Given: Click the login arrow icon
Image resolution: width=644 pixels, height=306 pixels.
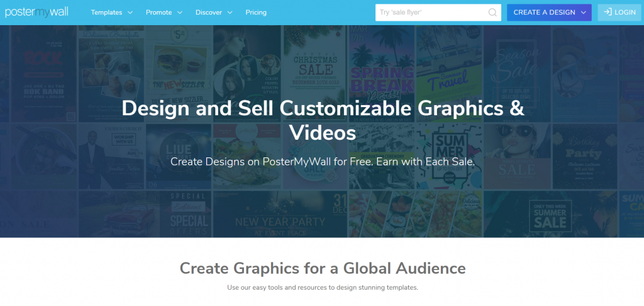Looking at the screenshot, I should (608, 13).
